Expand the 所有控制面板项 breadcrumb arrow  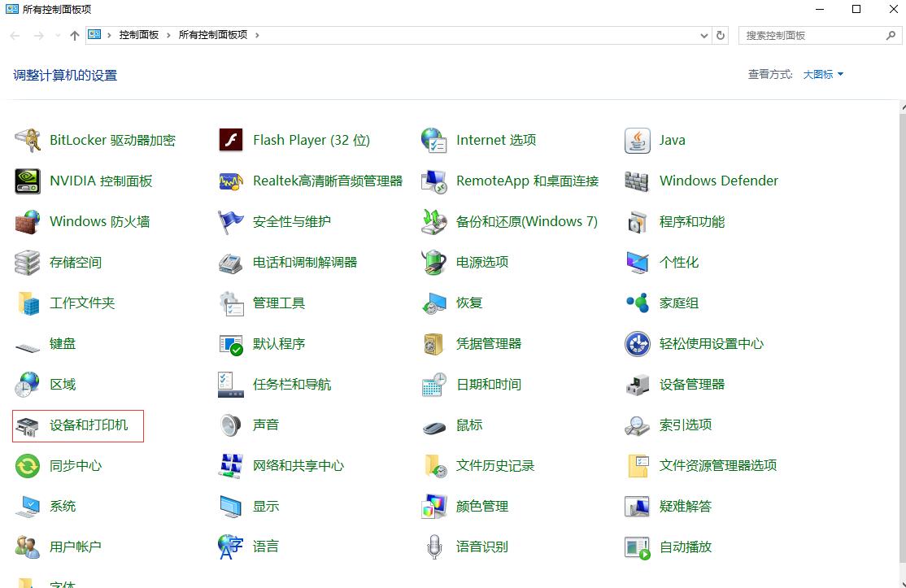tap(257, 35)
